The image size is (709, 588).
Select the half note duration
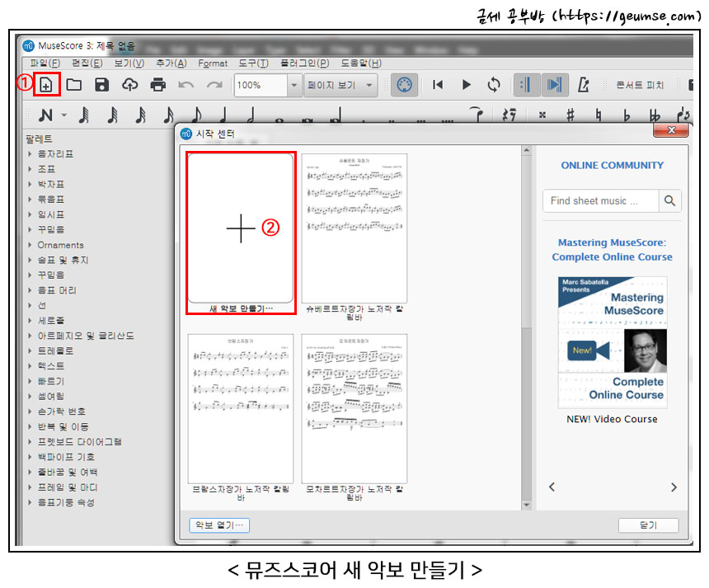(x=251, y=115)
